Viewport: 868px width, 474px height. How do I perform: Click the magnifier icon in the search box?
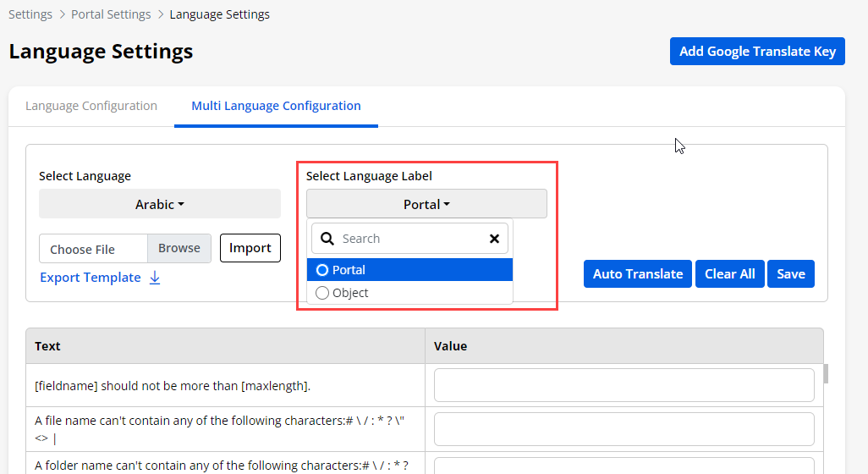point(327,239)
